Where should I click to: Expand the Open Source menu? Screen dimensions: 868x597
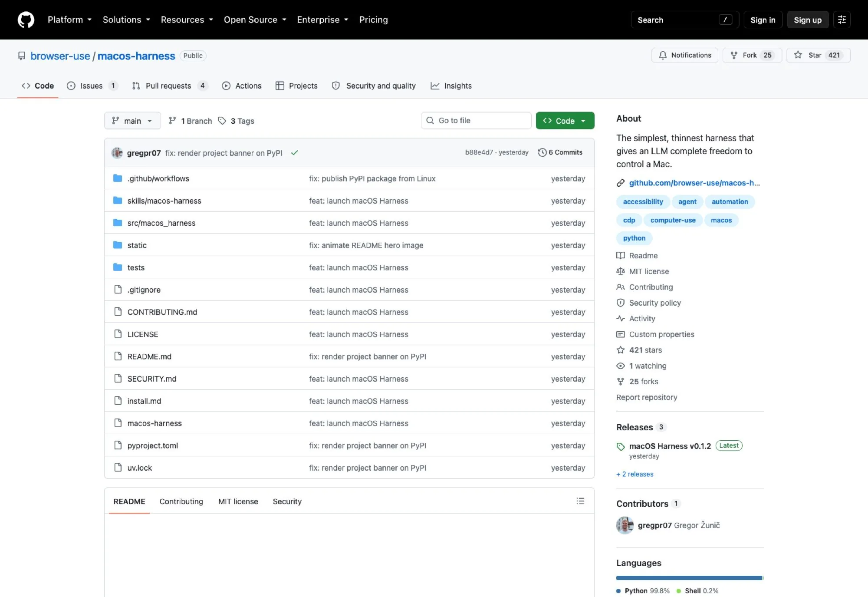tap(255, 20)
